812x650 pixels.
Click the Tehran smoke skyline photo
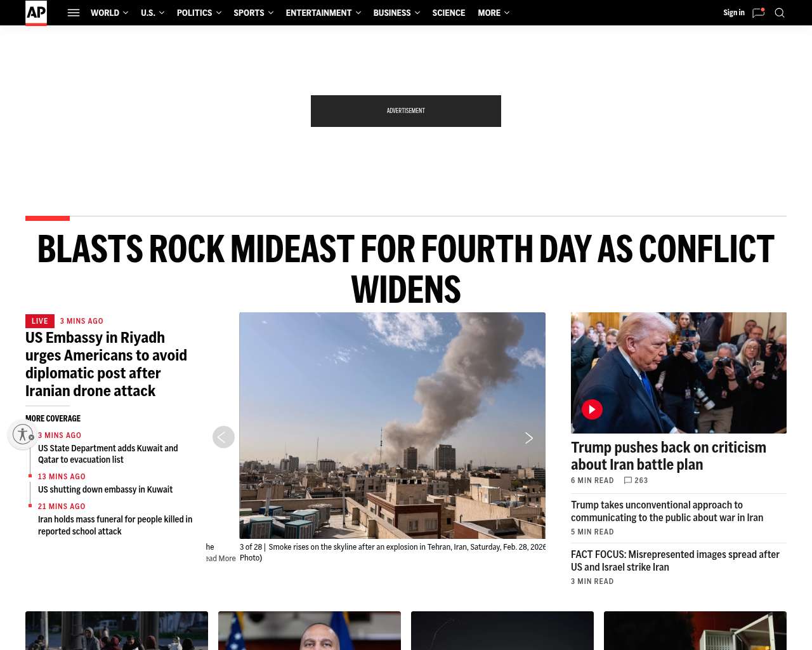coord(392,425)
